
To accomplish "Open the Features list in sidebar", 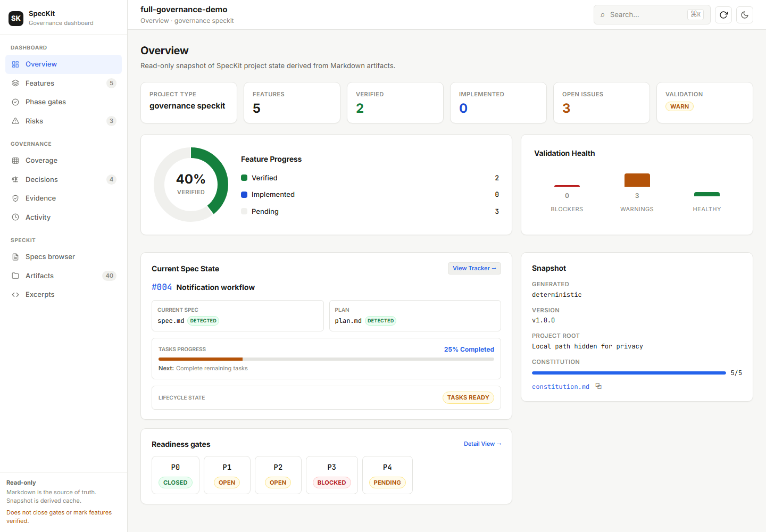I will click(63, 83).
